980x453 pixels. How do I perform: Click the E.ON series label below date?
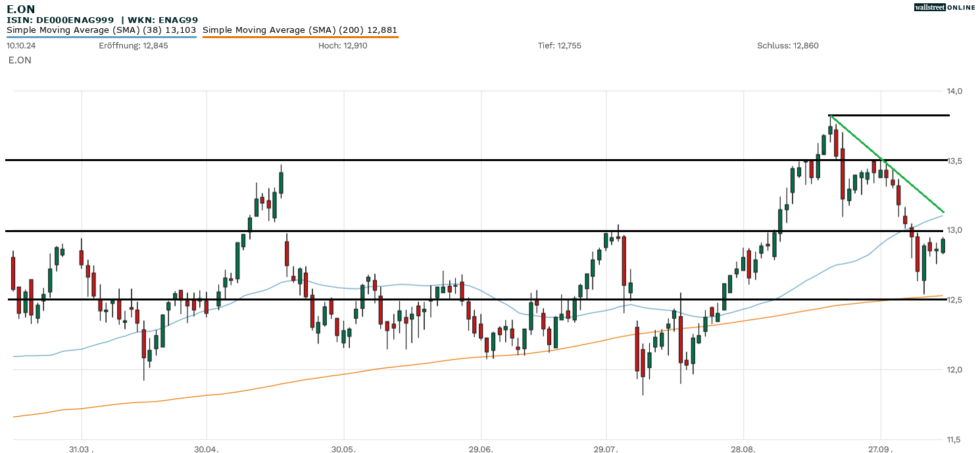(x=20, y=60)
